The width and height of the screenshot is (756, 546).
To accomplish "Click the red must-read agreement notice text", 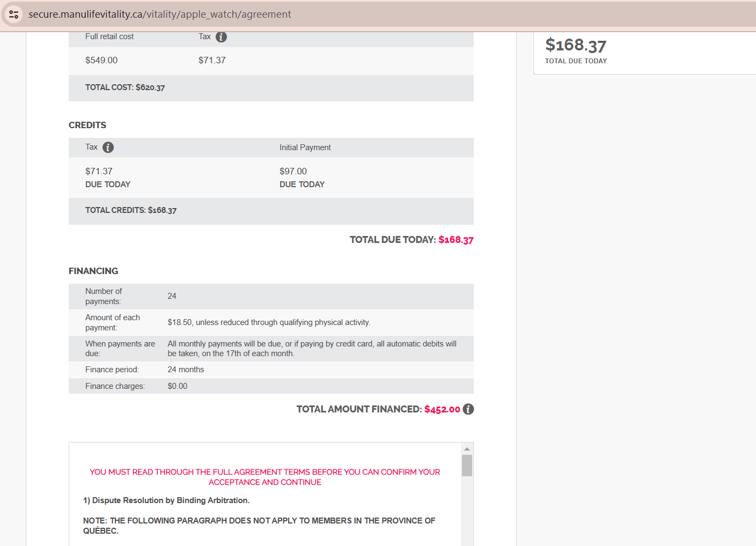I will point(265,477).
